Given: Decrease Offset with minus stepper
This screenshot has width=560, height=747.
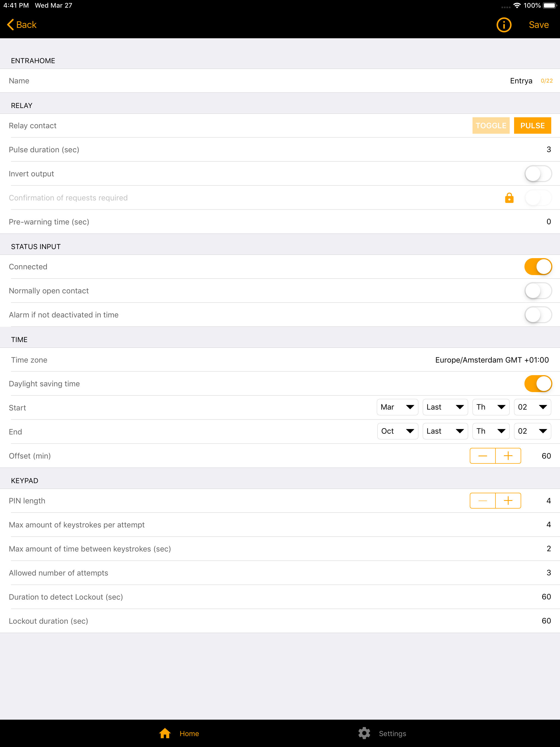Looking at the screenshot, I should [483, 456].
